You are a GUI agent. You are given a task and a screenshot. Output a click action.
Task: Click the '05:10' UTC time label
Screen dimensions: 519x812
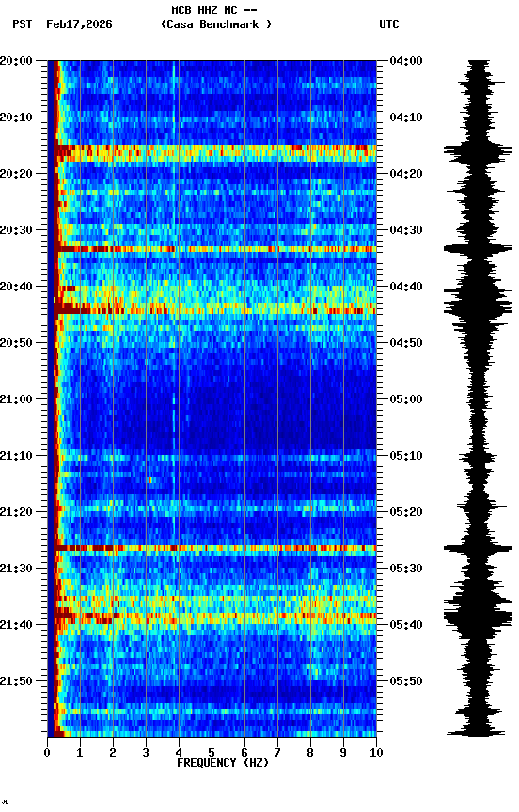406,456
